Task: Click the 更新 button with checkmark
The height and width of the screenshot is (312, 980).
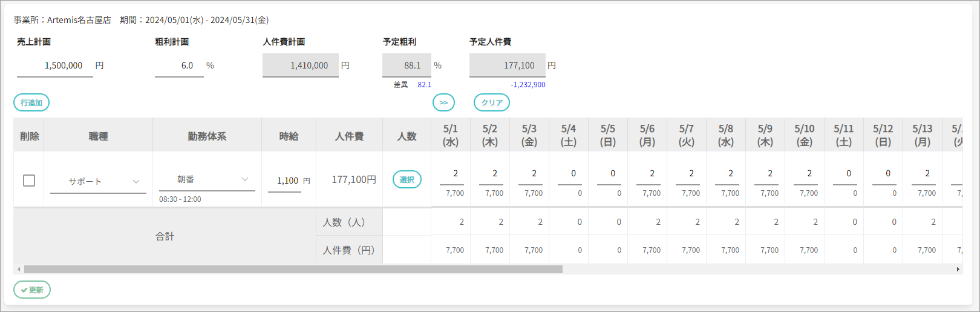Action: (x=32, y=290)
